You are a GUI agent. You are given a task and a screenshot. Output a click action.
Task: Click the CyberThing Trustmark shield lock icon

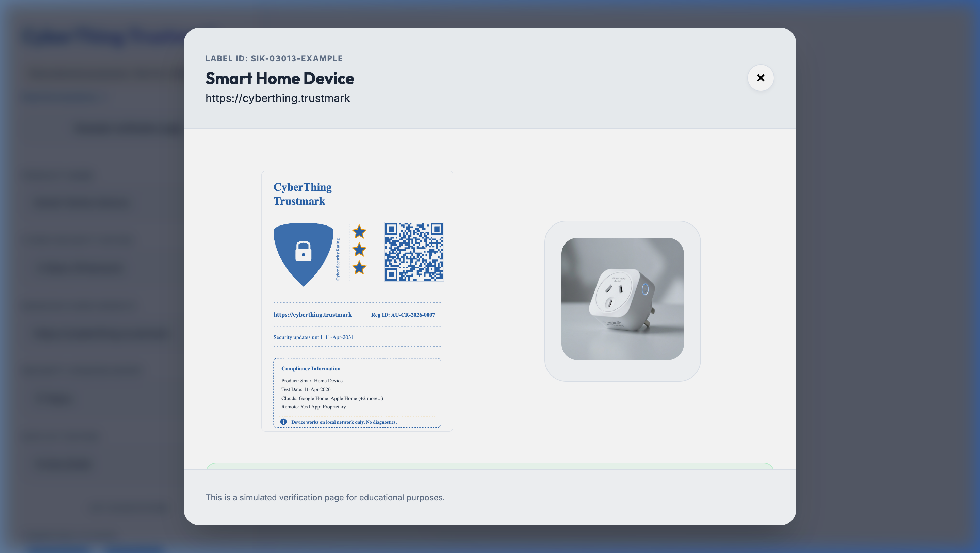point(303,253)
